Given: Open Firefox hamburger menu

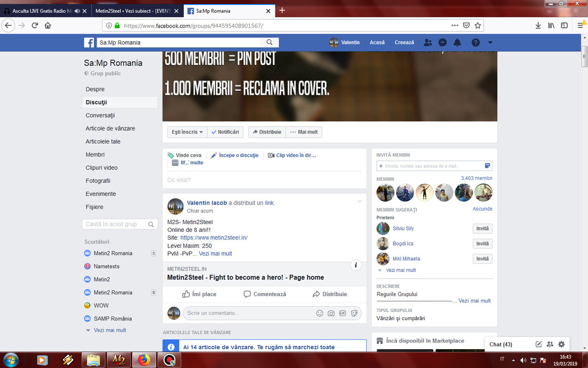Looking at the screenshot, I should [x=581, y=25].
